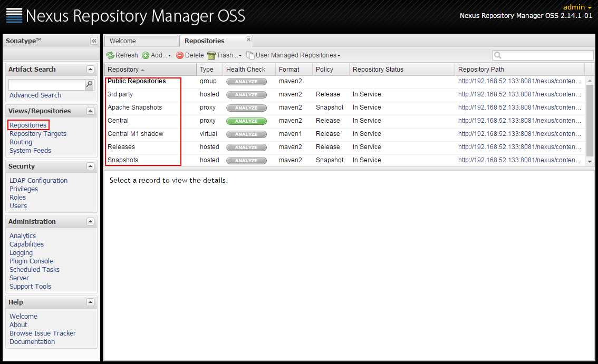Click Analyze button for Snapshots row
Viewport: 598px width, 364px height.
(246, 161)
